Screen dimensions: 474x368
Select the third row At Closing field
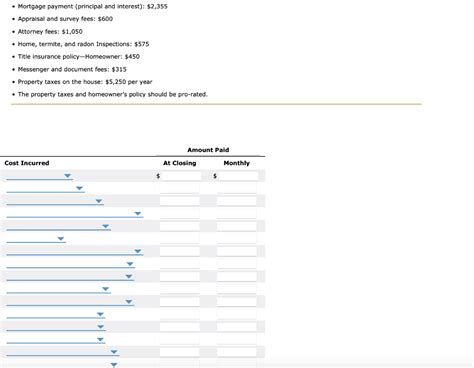(180, 201)
